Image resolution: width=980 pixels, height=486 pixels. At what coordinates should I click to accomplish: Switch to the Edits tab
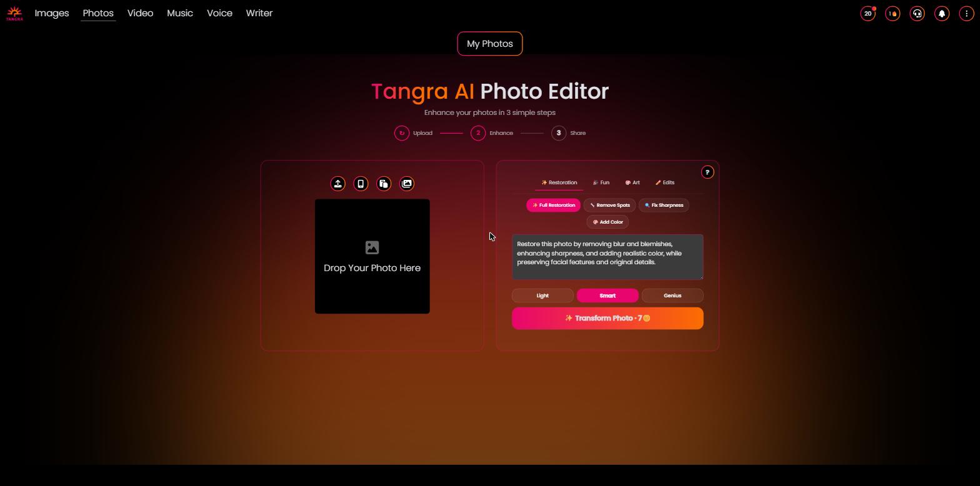click(x=665, y=182)
